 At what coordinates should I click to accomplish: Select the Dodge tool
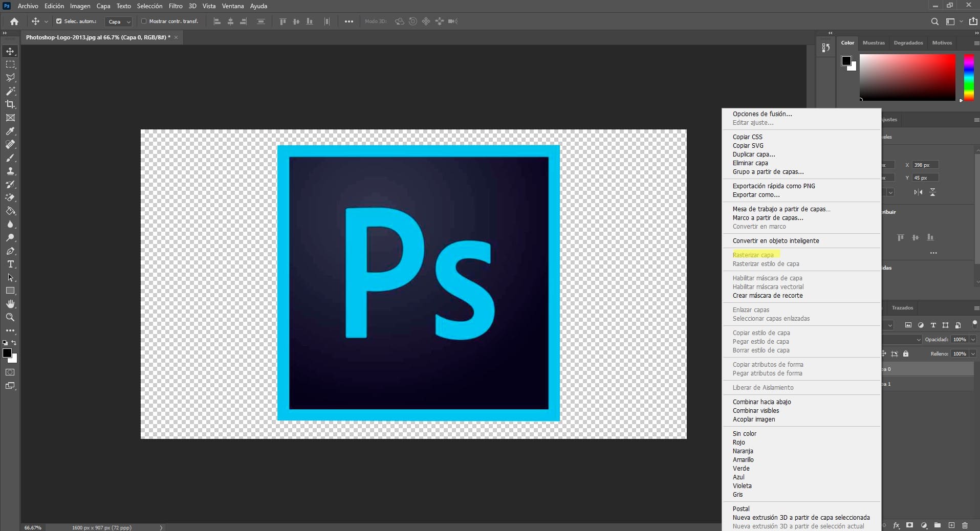tap(10, 237)
